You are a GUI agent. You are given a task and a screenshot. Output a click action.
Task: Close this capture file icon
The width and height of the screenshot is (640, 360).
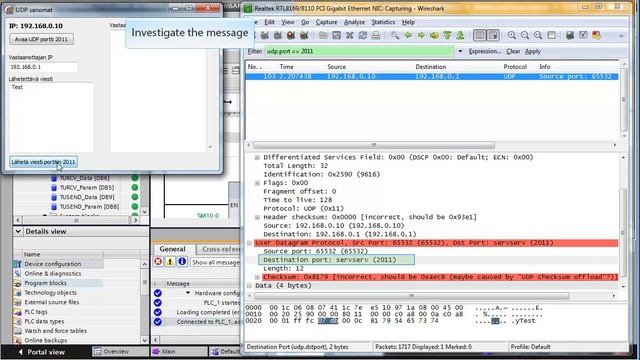(349, 36)
